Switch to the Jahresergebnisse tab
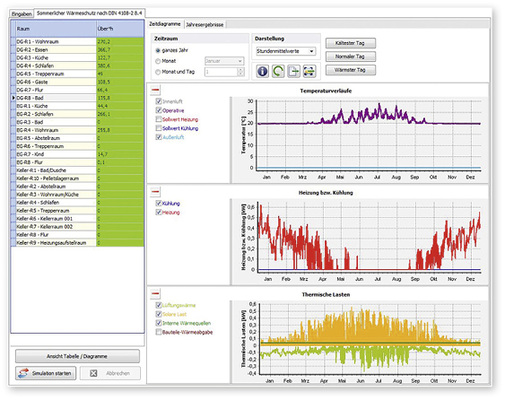The width and height of the screenshot is (505, 400). pos(205,25)
